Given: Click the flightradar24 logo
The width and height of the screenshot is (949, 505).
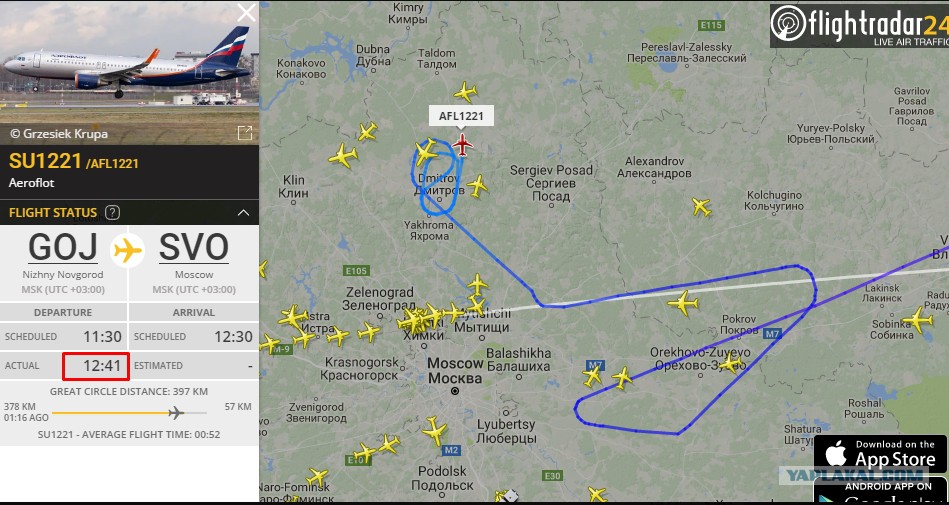Looking at the screenshot, I should [x=859, y=26].
